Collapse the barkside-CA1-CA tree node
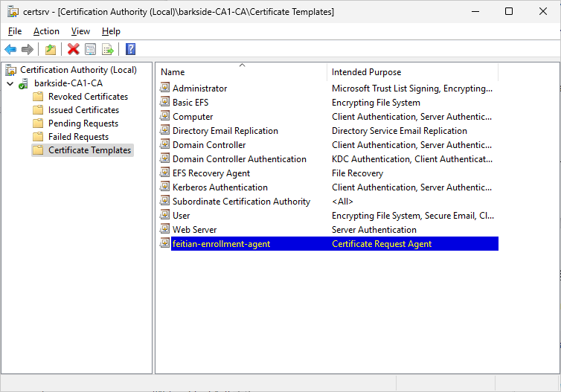This screenshot has width=561, height=392. tap(10, 83)
